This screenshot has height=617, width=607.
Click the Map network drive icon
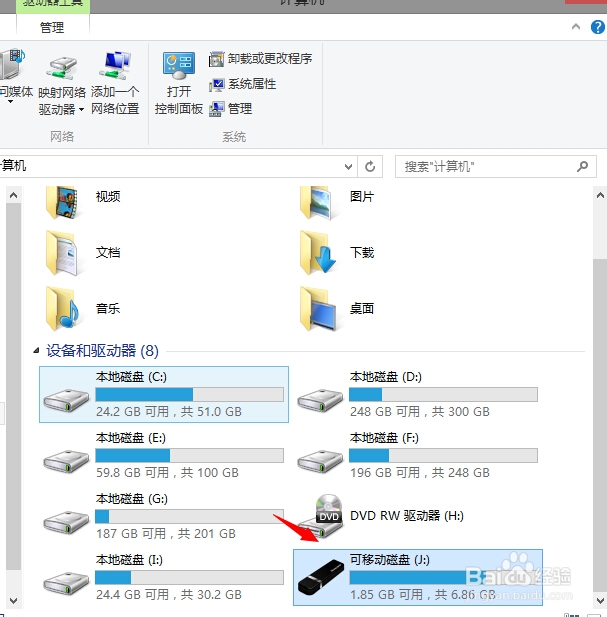pyautogui.click(x=62, y=68)
